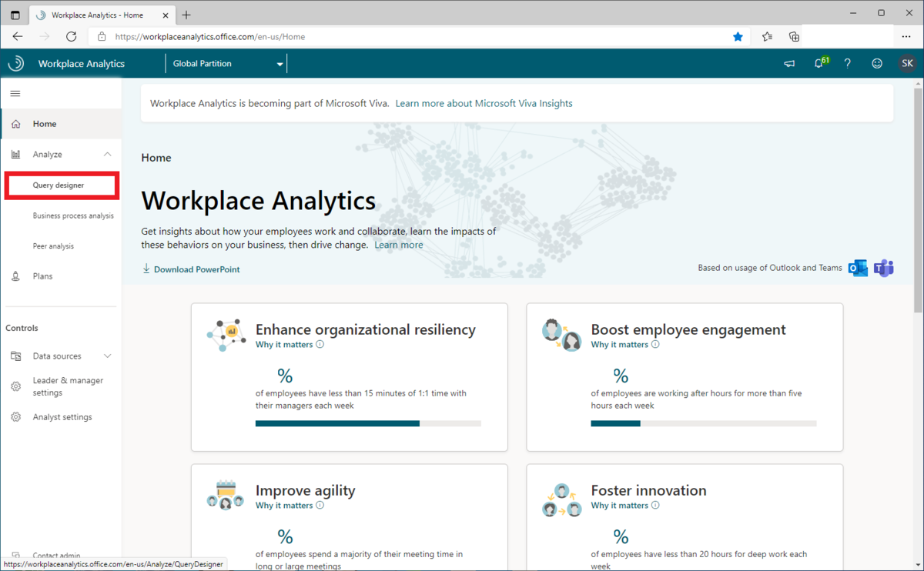The image size is (924, 571).
Task: Select Home in the sidebar
Action: coord(61,124)
